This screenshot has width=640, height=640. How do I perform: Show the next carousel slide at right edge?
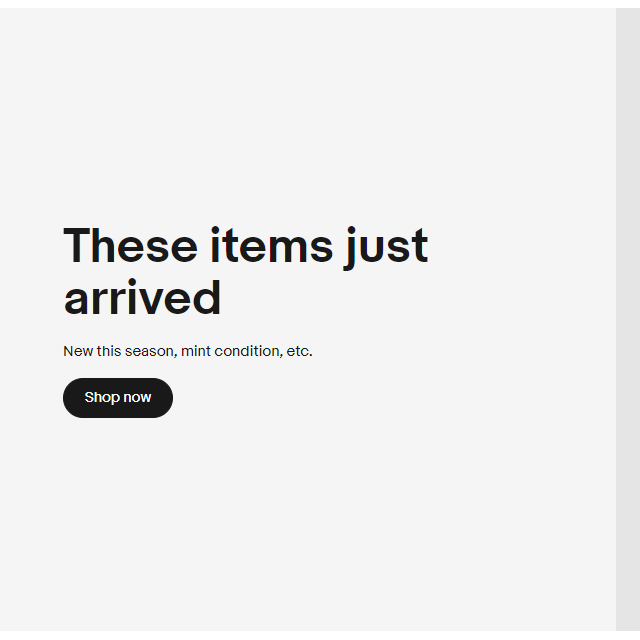[x=628, y=319]
